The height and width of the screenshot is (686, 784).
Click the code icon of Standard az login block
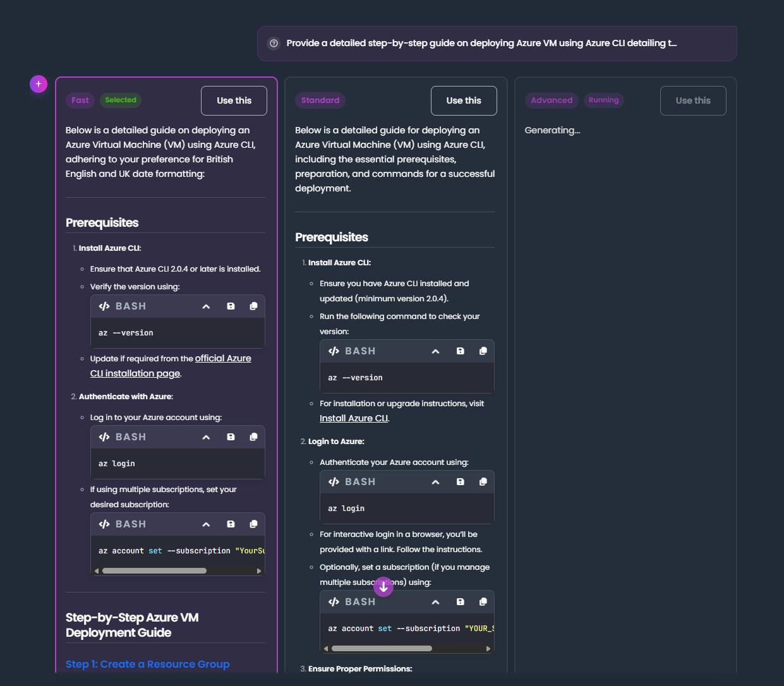(334, 482)
